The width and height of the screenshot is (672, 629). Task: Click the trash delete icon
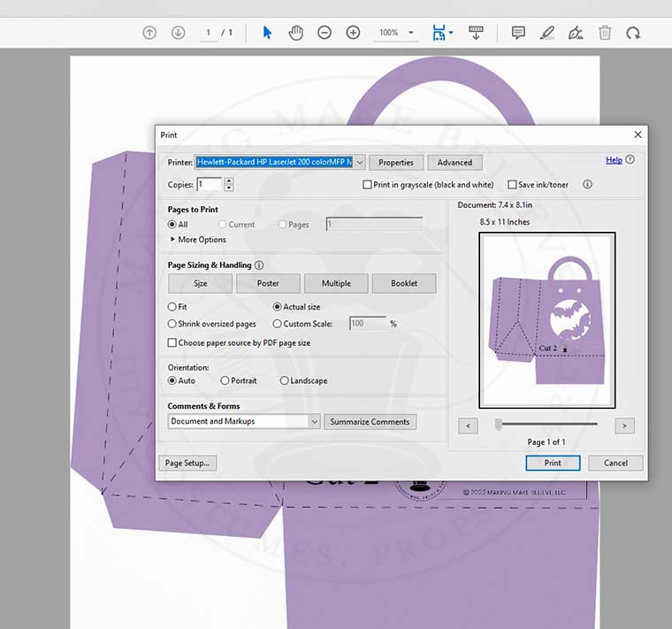(x=605, y=33)
